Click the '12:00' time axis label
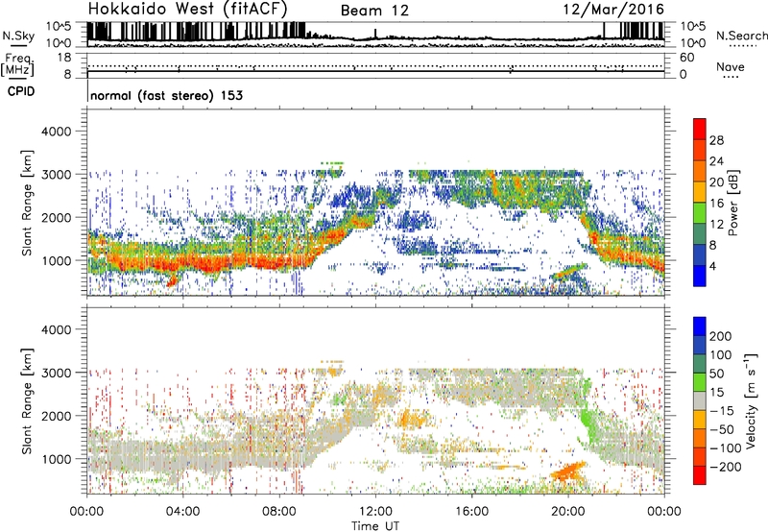768x532 pixels. [375, 512]
